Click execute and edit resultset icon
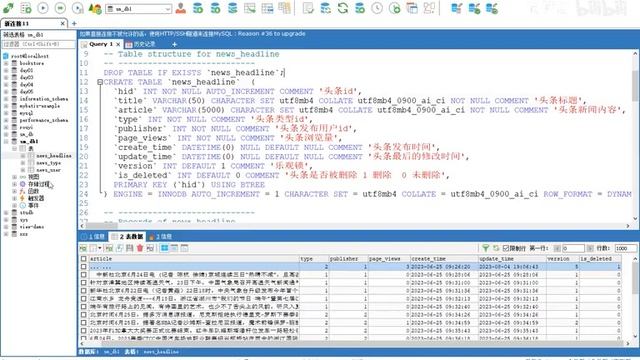Viewport: 640px width, 360px height. tap(77, 8)
